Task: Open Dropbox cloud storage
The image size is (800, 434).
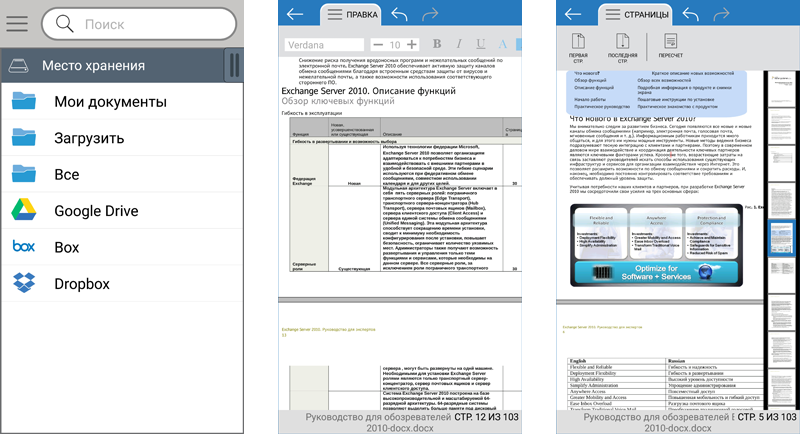Action: (x=122, y=284)
